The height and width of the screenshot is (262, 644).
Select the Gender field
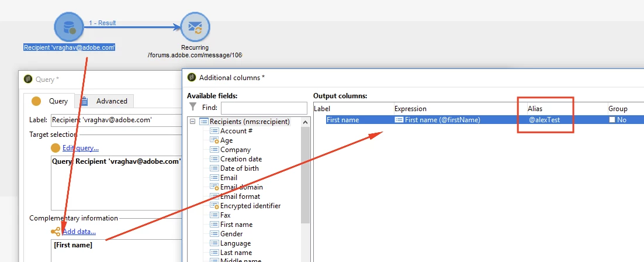click(231, 233)
